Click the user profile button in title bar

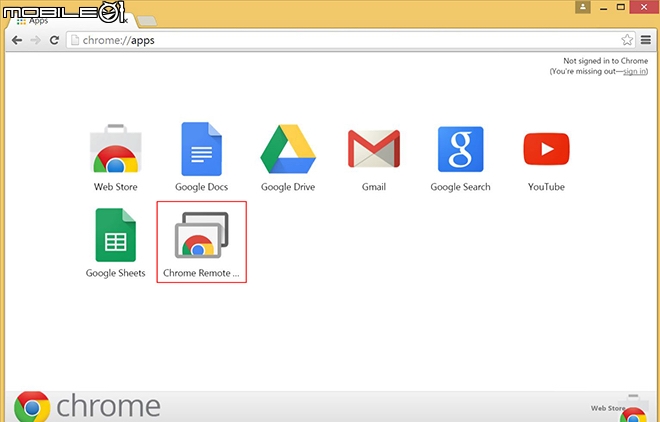tap(583, 7)
